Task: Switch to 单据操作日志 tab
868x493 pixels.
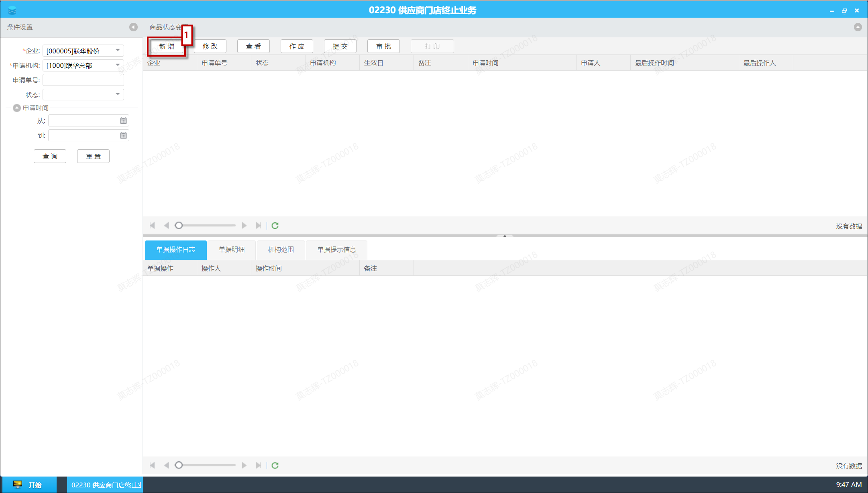Action: tap(176, 250)
